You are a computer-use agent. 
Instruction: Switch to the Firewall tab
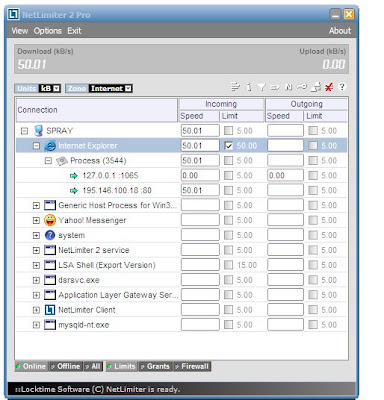(192, 366)
